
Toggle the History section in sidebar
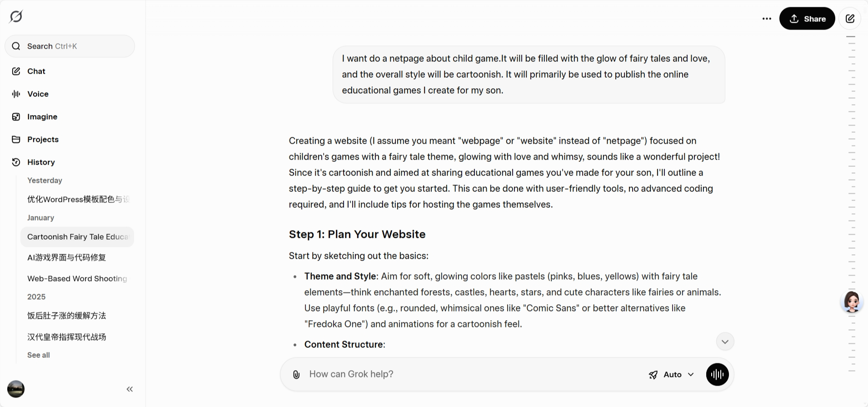point(41,162)
